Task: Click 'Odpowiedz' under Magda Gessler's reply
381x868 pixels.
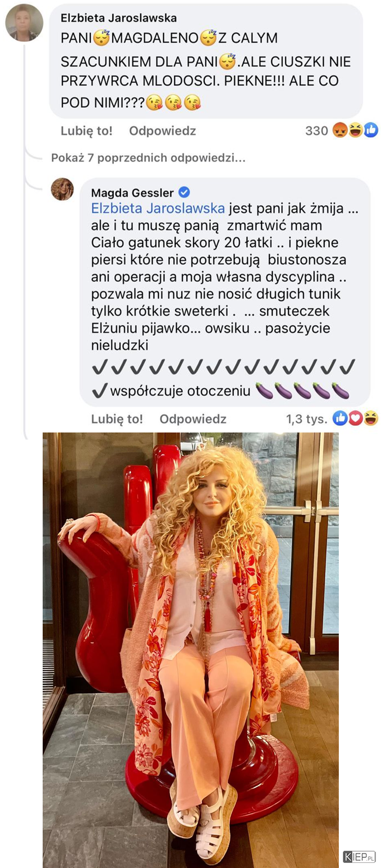Action: coord(193,419)
